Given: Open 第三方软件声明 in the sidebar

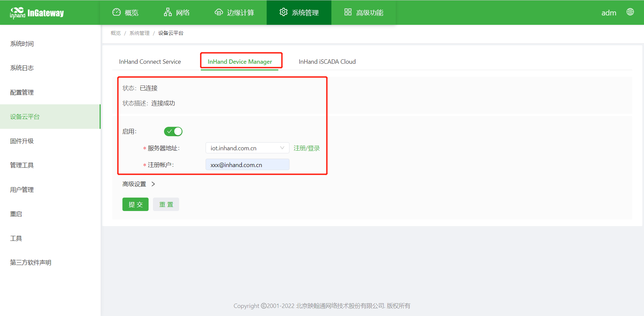Looking at the screenshot, I should [50, 263].
